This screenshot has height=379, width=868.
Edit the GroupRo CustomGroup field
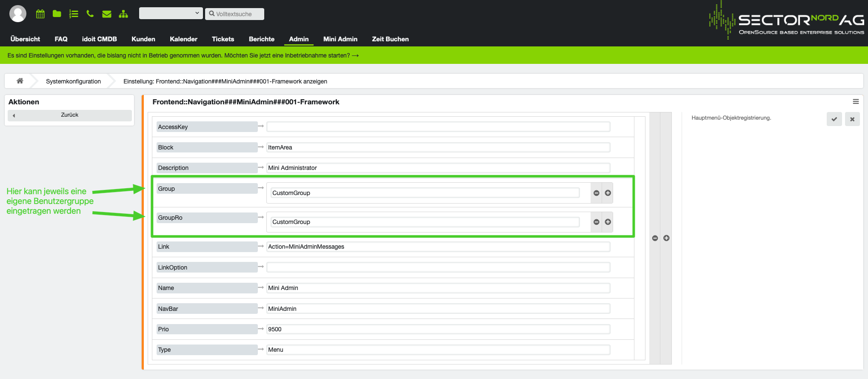[425, 222]
